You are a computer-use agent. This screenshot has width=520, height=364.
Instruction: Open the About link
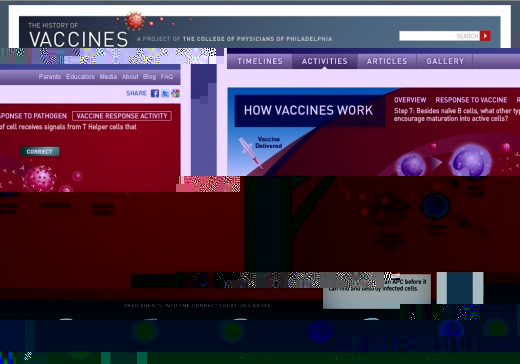coord(130,77)
